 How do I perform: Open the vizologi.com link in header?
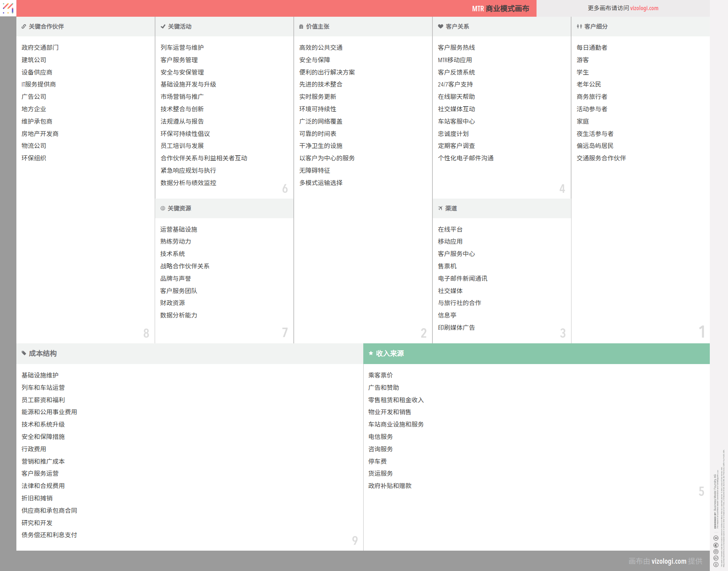pos(644,8)
